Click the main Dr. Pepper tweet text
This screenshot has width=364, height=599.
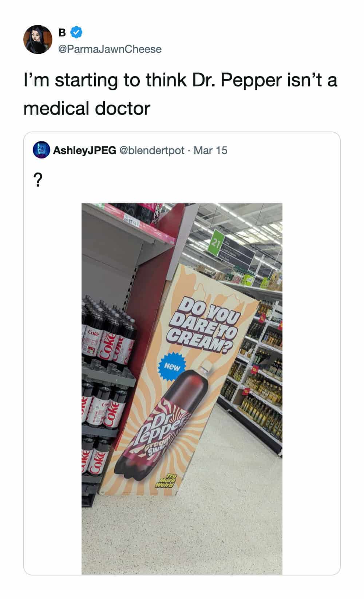coord(180,94)
